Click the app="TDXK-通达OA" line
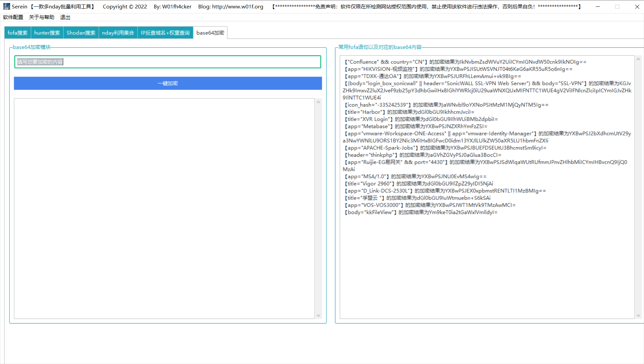Viewport: 644px width, 364px height. pos(432,76)
